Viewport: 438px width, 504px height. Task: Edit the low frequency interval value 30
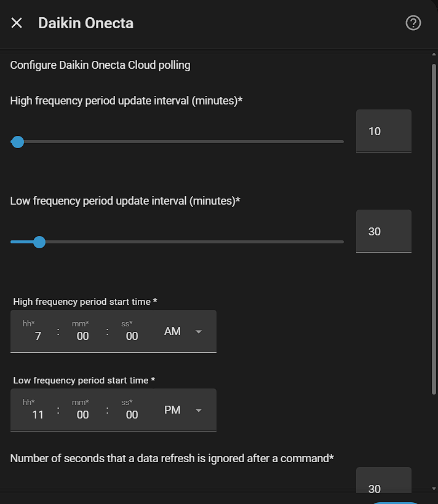[384, 232]
